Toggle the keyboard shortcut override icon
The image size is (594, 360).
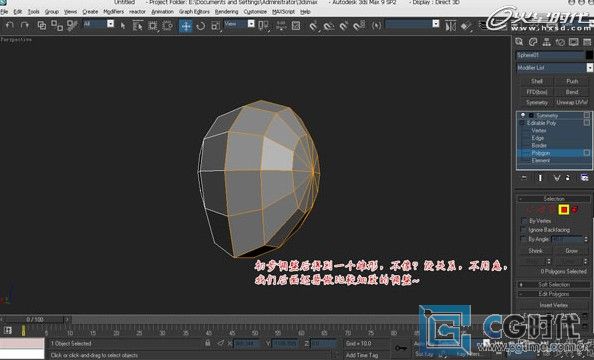pyautogui.click(x=296, y=25)
